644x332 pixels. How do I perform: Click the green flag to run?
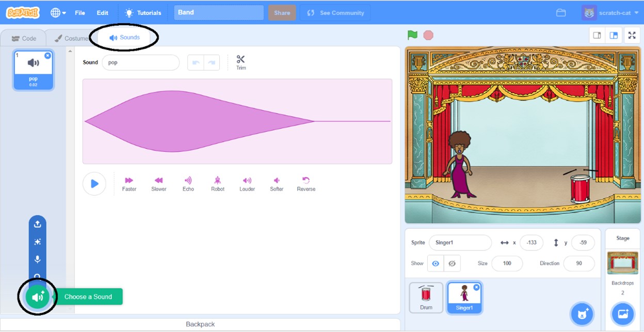(x=412, y=35)
